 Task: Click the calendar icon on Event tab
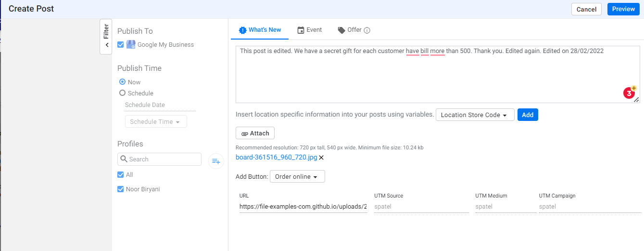pos(301,30)
